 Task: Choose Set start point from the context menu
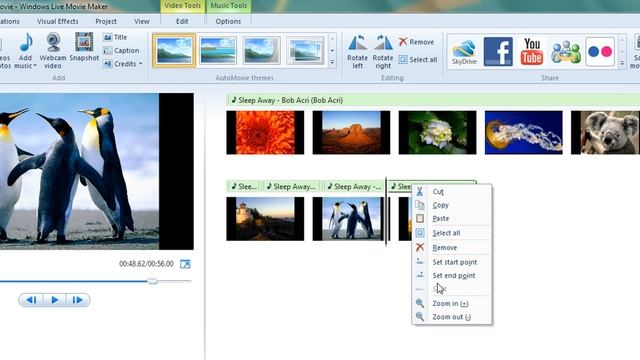(451, 262)
